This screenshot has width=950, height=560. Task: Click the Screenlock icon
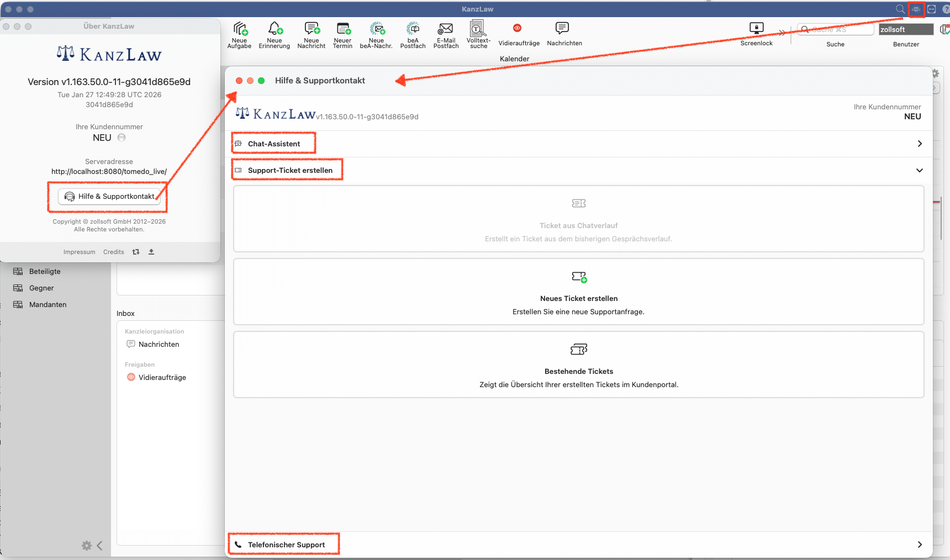[756, 29]
